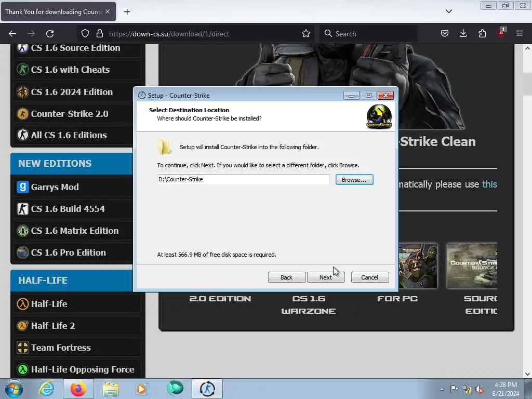Click the Garrys Mod icon
Viewport: 532px width, 399px height.
tap(23, 187)
